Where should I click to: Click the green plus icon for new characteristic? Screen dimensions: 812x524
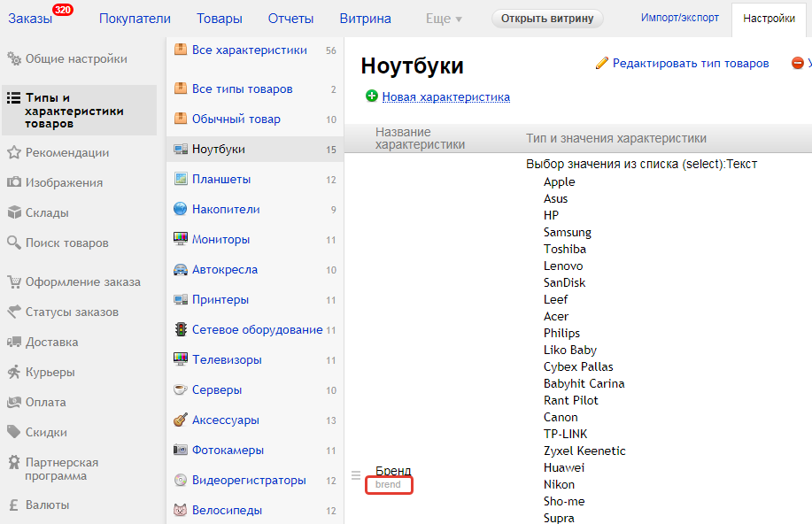372,96
